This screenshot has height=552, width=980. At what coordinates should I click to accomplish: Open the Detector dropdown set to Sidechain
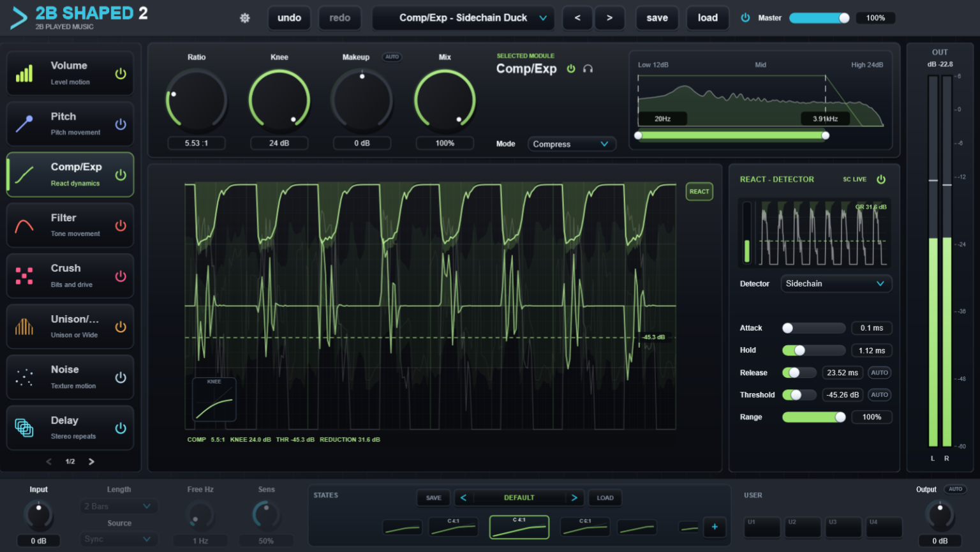tap(836, 284)
